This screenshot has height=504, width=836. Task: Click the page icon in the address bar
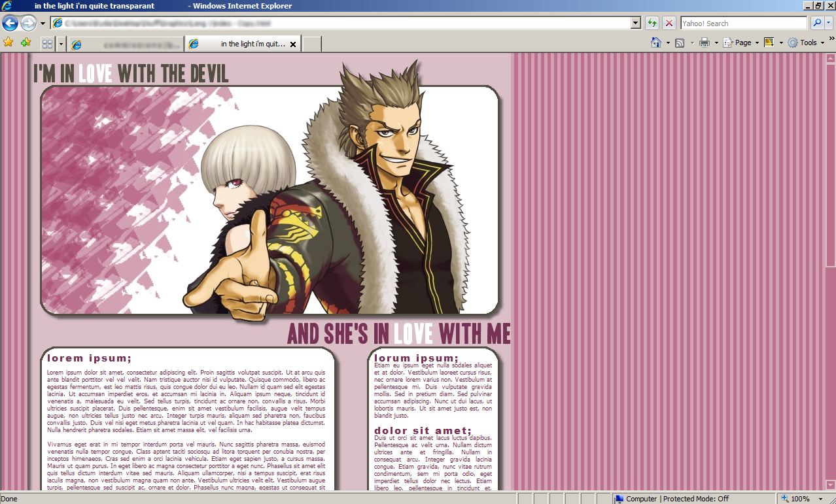coord(58,24)
